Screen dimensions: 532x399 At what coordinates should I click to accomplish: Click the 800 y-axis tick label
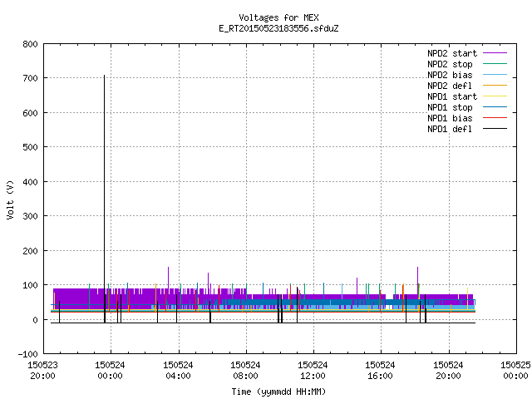30,44
